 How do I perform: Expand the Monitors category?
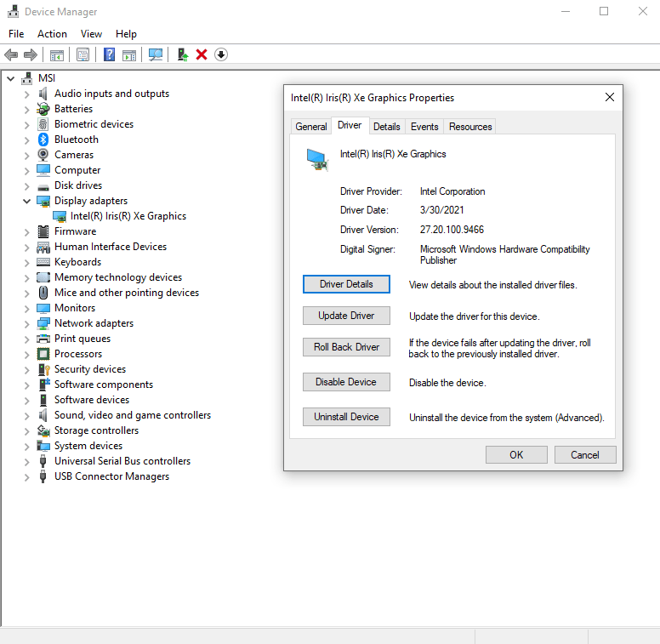click(x=27, y=308)
